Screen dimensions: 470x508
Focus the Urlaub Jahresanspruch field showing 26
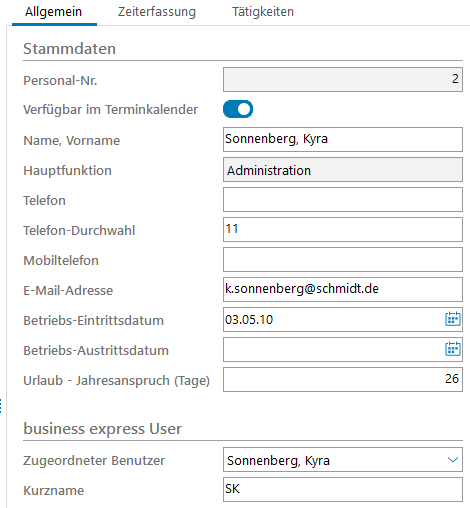(x=343, y=379)
